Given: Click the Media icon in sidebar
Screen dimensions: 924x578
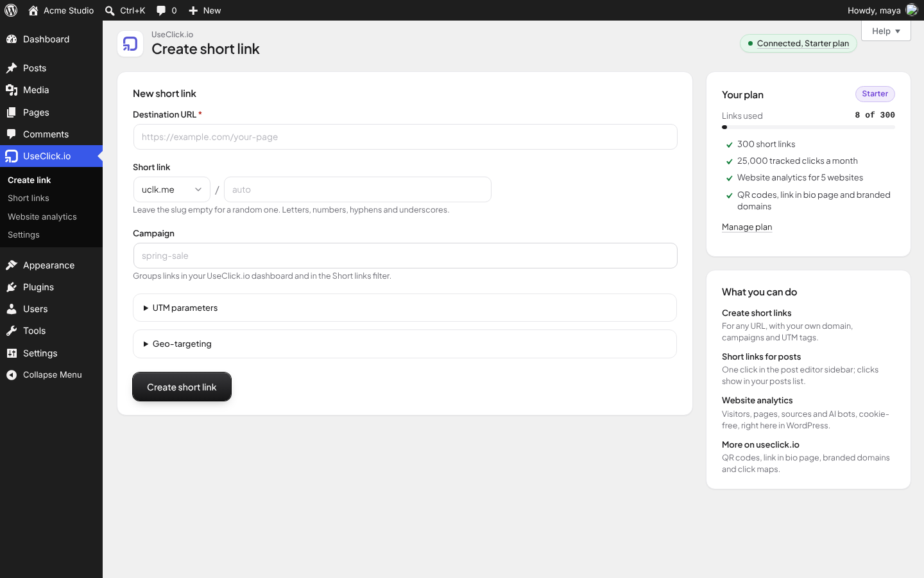Looking at the screenshot, I should 12,90.
